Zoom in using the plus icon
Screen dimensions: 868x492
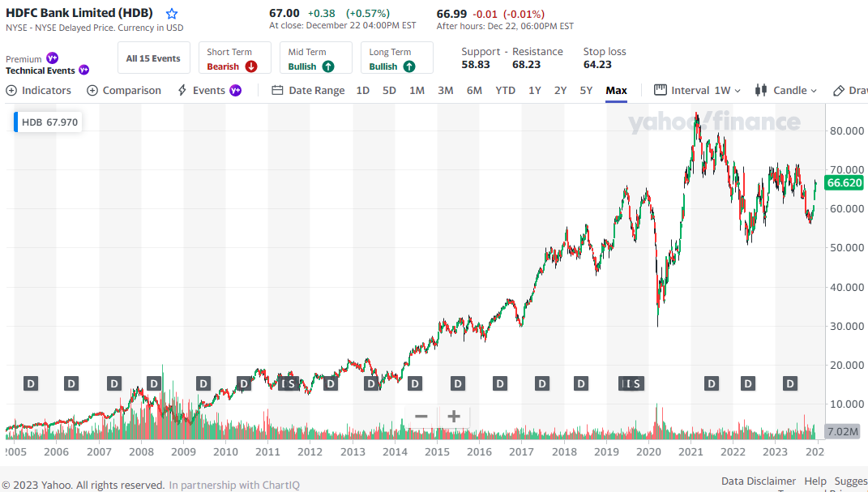(451, 416)
